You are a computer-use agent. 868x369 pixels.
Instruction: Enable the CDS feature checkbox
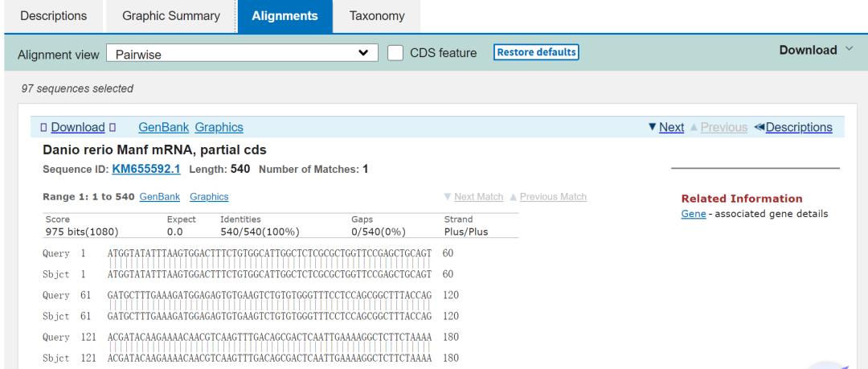point(395,52)
